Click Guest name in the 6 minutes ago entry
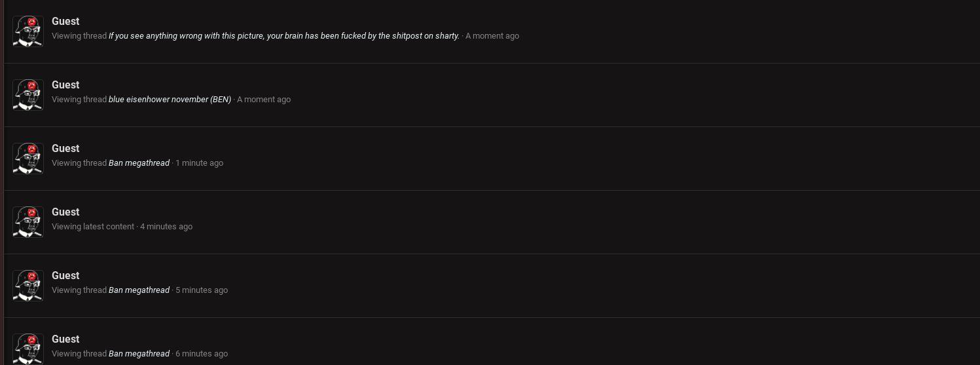Viewport: 980px width, 365px height. click(65, 339)
